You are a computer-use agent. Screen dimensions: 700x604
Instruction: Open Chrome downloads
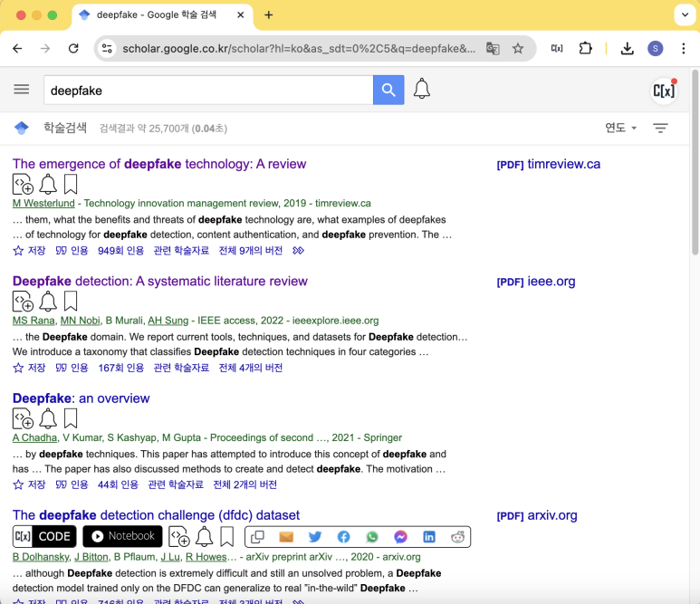pos(628,48)
